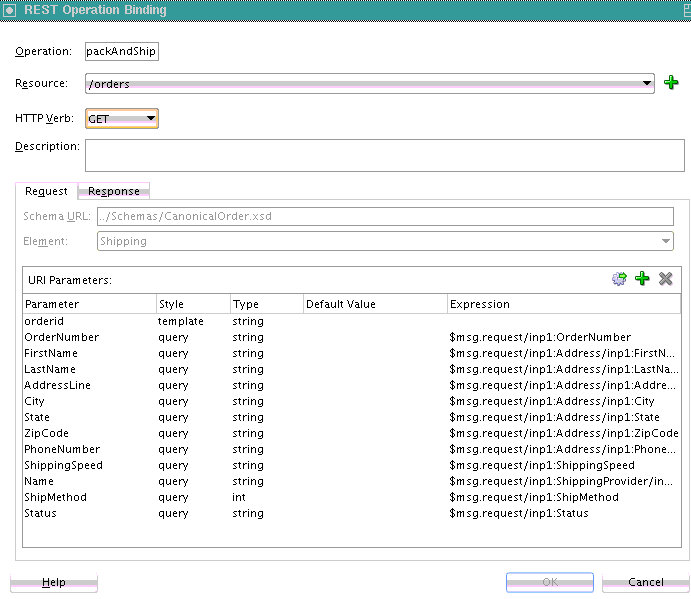The width and height of the screenshot is (691, 599).
Task: Select the AddressLine parameter cell
Action: (x=90, y=385)
